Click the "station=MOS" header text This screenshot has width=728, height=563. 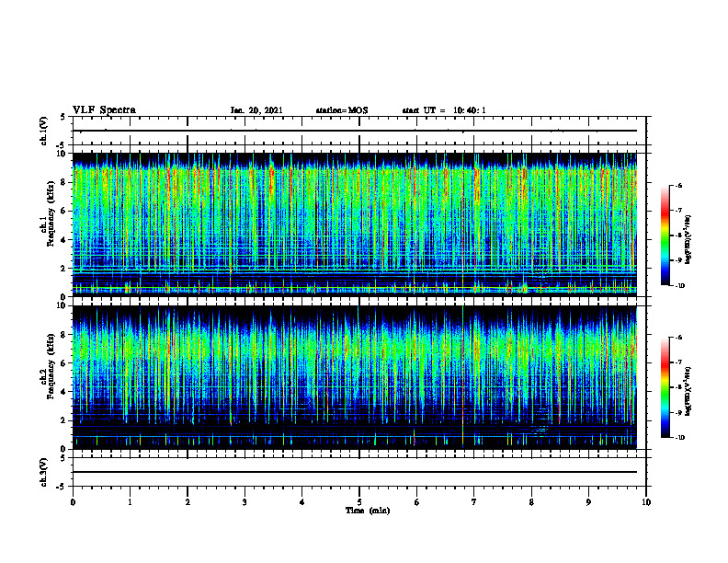point(342,110)
